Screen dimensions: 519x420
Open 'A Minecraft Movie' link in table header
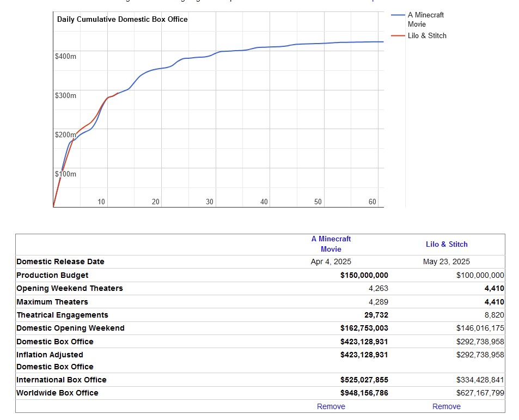coord(331,244)
